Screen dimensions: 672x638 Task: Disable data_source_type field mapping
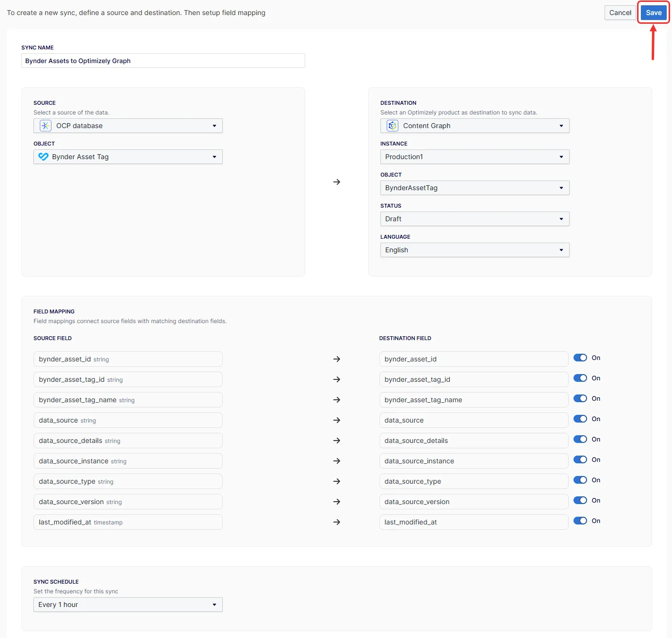point(580,480)
